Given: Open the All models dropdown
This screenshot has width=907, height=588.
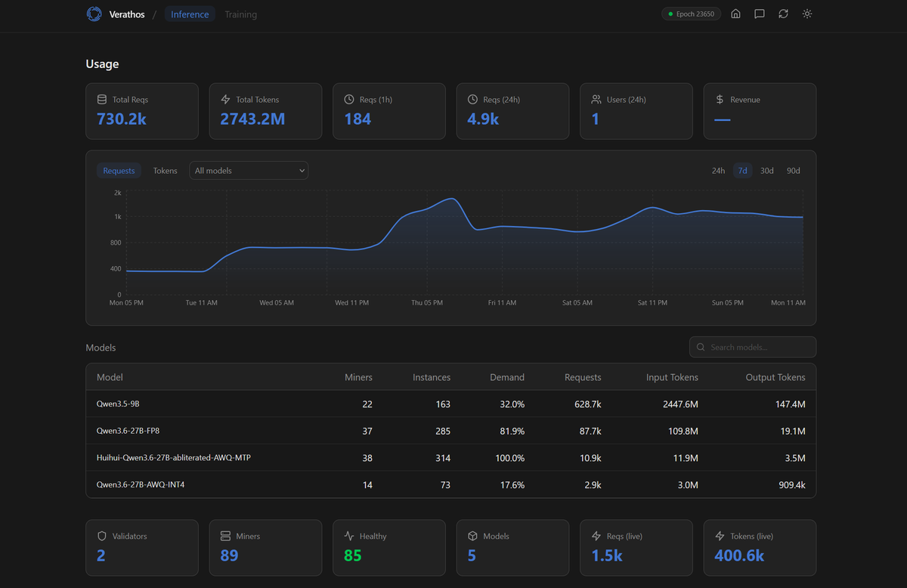Looking at the screenshot, I should click(249, 171).
